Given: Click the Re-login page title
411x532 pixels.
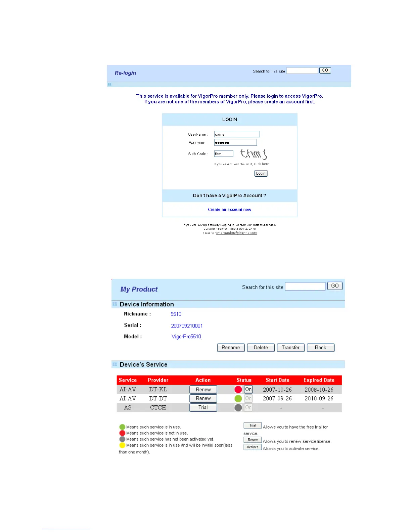Looking at the screenshot, I should [125, 73].
